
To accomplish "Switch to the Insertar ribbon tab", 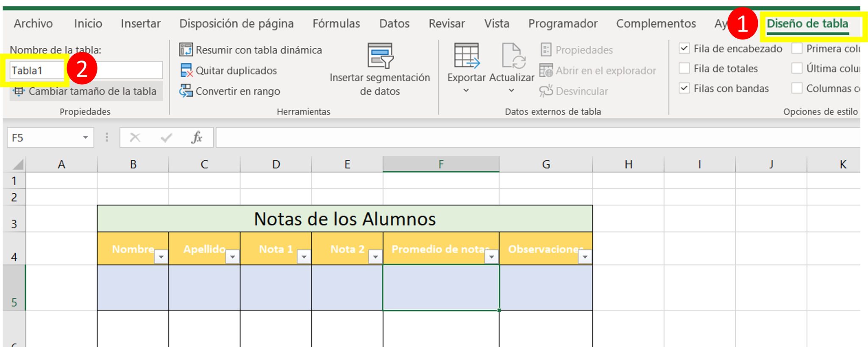I will pyautogui.click(x=140, y=23).
